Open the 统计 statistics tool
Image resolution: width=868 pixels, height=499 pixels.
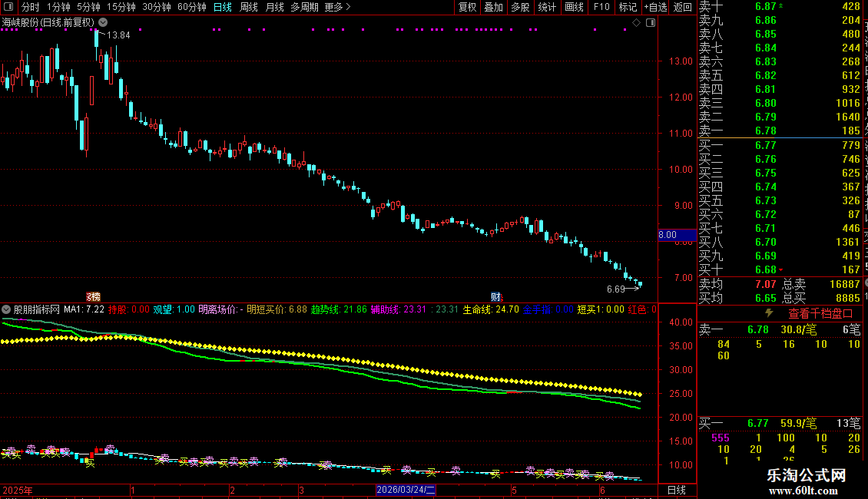point(547,7)
